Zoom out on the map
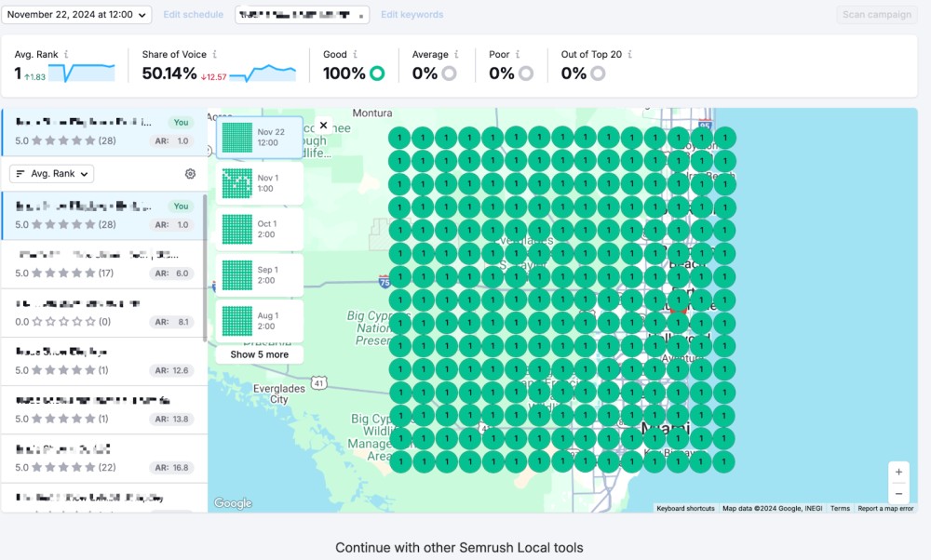Screen dimensions: 931x560 point(898,494)
